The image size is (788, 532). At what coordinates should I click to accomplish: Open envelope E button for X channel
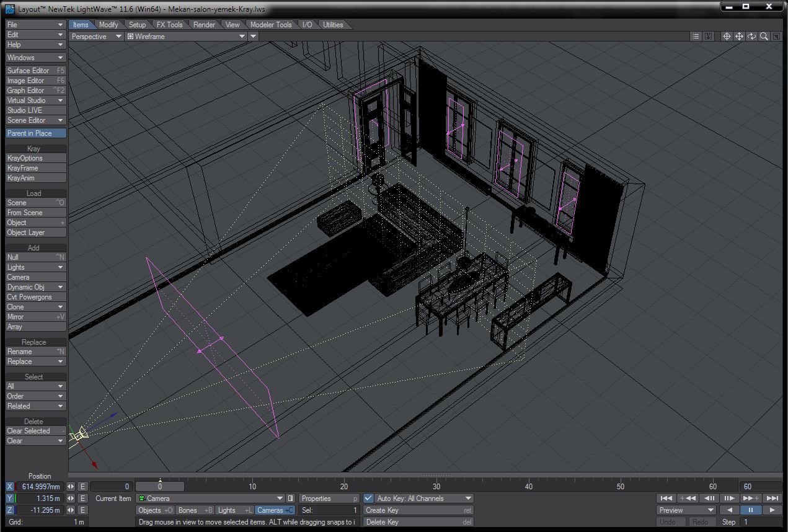[82, 487]
